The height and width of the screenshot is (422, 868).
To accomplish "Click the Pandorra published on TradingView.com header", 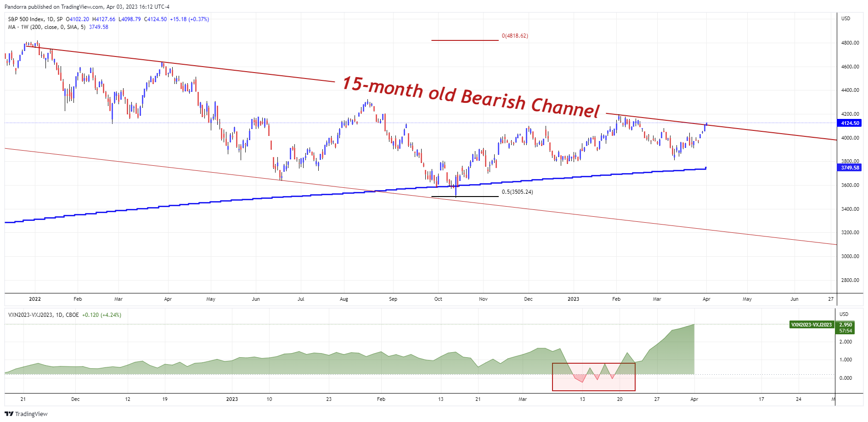I will (87, 7).
